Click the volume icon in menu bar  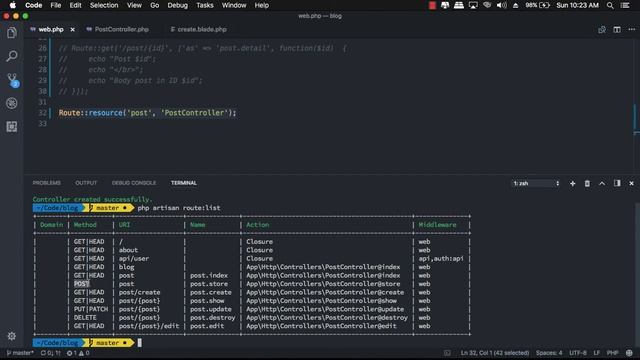click(502, 5)
